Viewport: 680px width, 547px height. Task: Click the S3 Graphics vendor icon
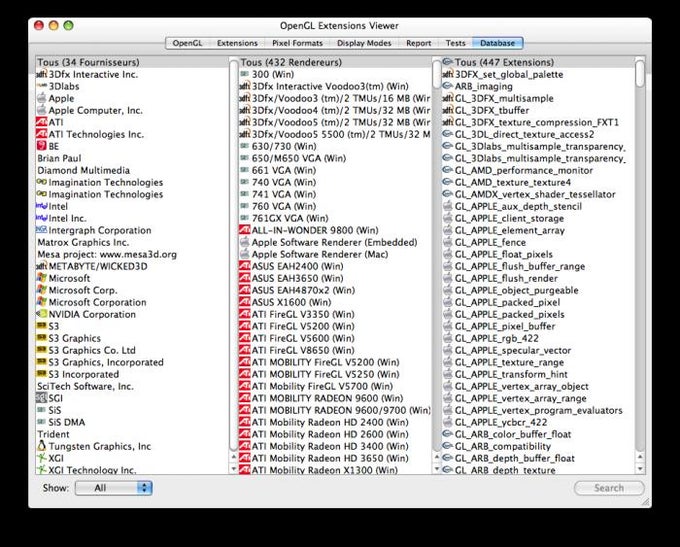[42, 338]
